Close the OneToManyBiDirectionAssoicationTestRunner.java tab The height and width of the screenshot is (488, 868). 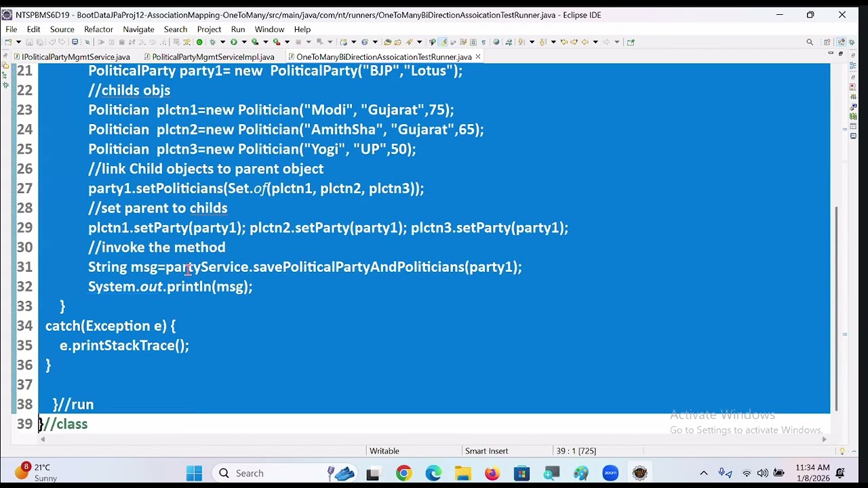pyautogui.click(x=478, y=57)
